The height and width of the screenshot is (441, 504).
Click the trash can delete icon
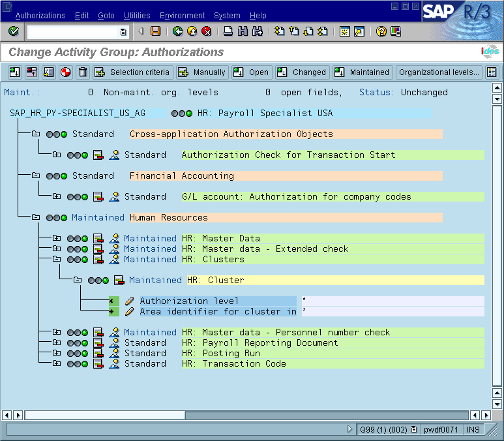click(83, 72)
